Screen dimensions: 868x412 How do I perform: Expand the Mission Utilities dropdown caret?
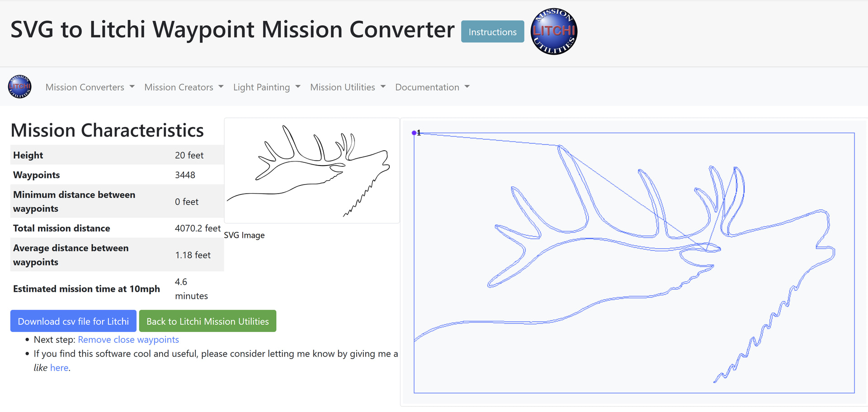383,86
